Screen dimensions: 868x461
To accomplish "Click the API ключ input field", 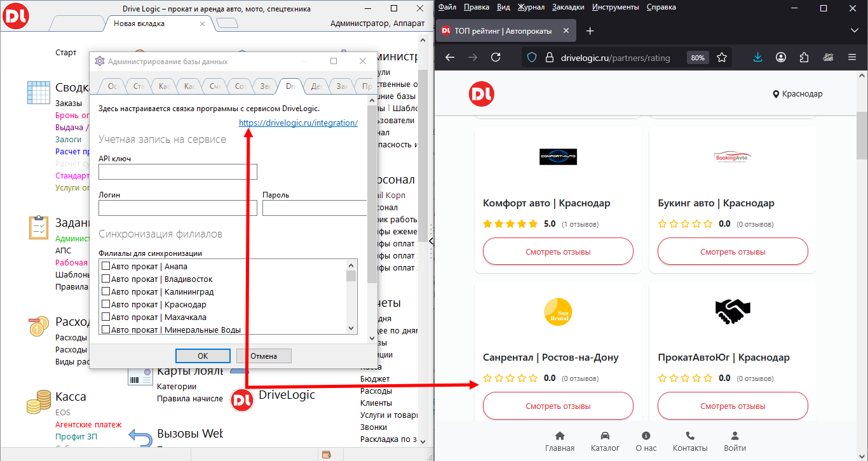I will (x=178, y=171).
